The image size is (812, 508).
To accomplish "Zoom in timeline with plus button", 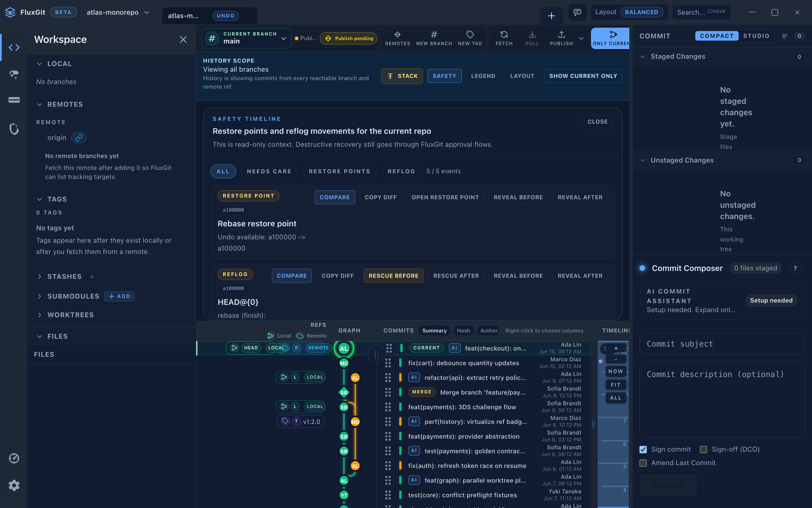I will (x=616, y=349).
